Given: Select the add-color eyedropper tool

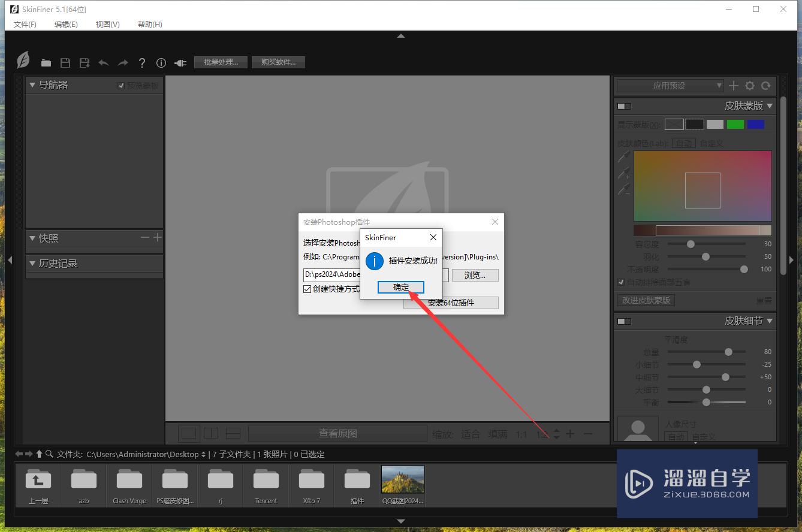Looking at the screenshot, I should tap(624, 174).
